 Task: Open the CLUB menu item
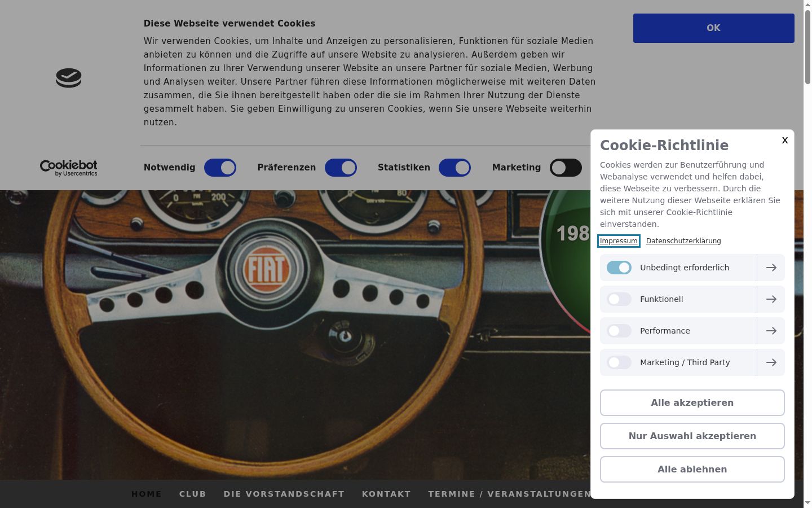click(x=193, y=494)
